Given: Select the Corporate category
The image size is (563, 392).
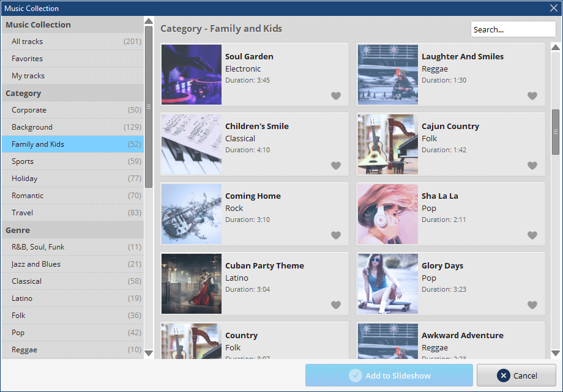Looking at the screenshot, I should (73, 110).
